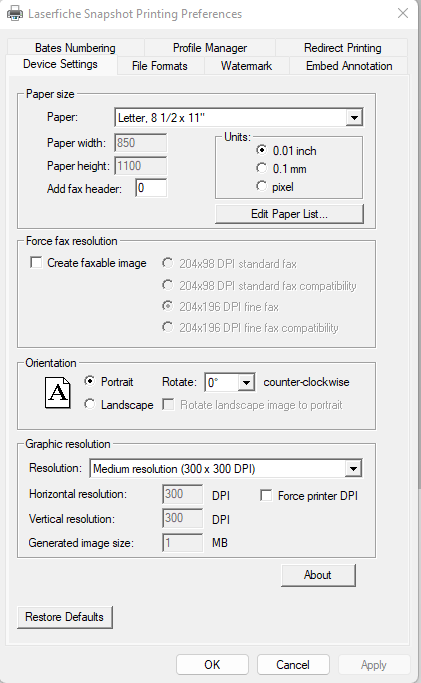This screenshot has width=421, height=683.
Task: Open the Redirect Printing tab
Action: pyautogui.click(x=342, y=47)
